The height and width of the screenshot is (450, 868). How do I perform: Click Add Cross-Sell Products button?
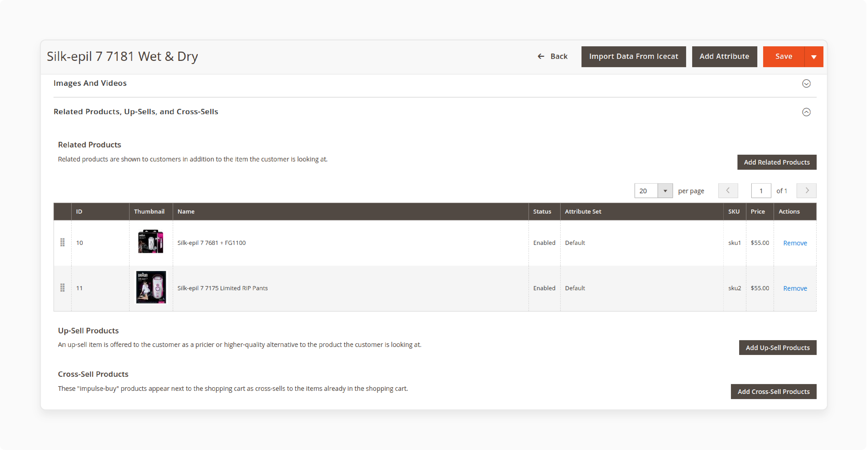point(773,391)
